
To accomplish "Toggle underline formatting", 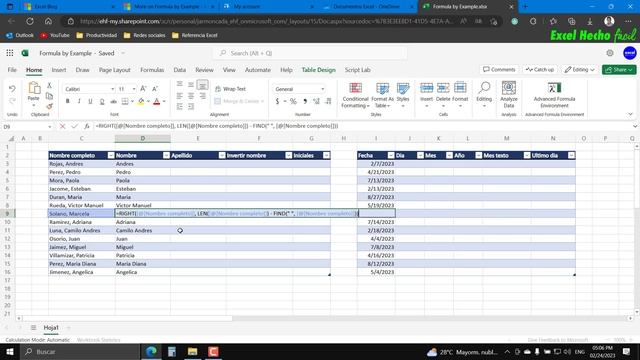I will click(90, 101).
